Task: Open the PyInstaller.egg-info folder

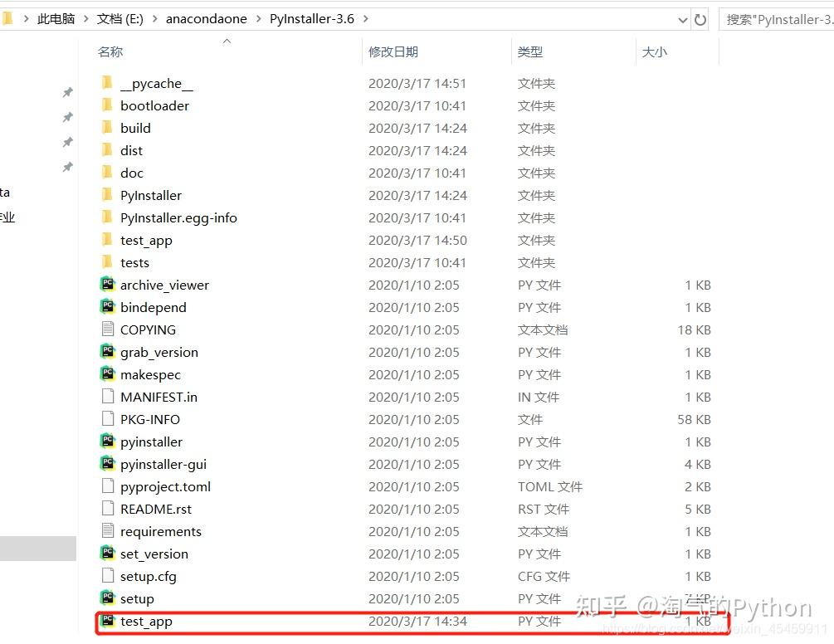Action: tap(180, 217)
